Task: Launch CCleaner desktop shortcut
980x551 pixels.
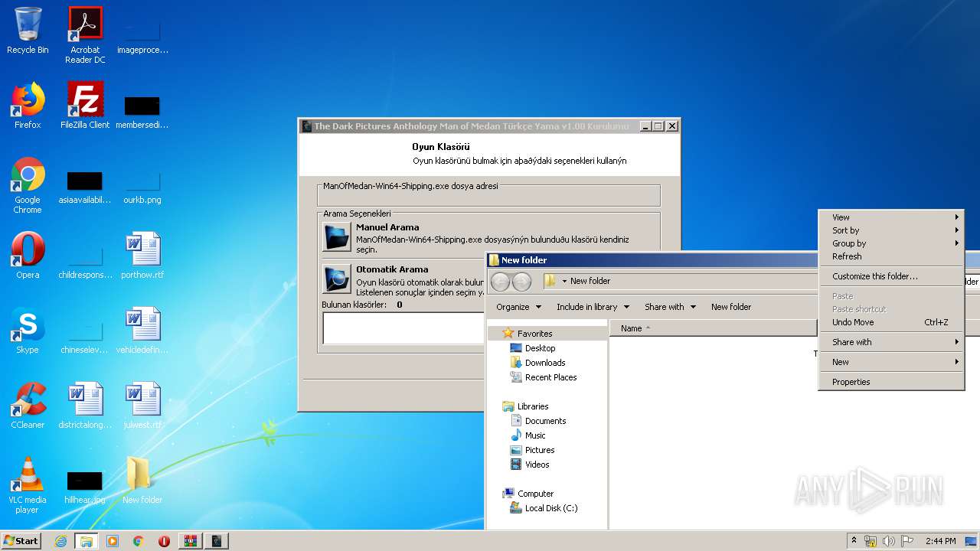Action: pos(28,406)
